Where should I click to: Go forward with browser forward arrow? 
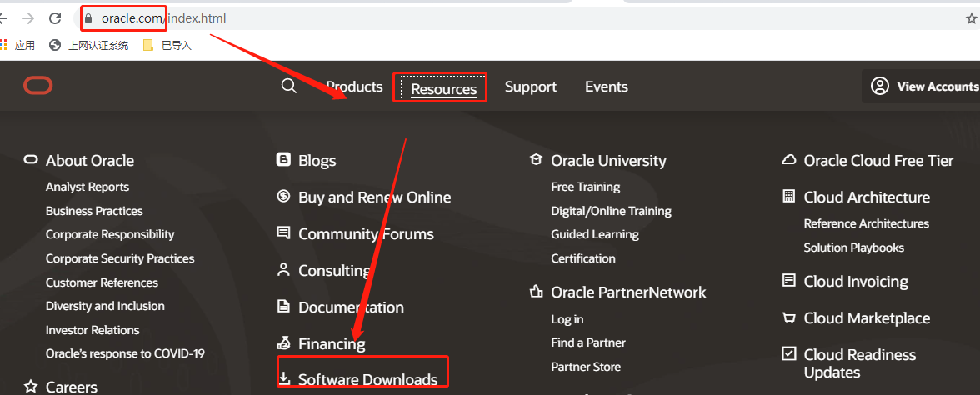click(x=27, y=18)
